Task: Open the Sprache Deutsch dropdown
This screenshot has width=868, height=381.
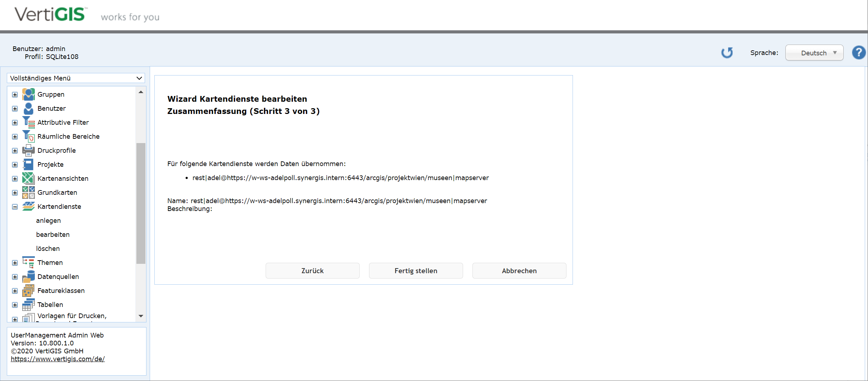Action: tap(814, 53)
